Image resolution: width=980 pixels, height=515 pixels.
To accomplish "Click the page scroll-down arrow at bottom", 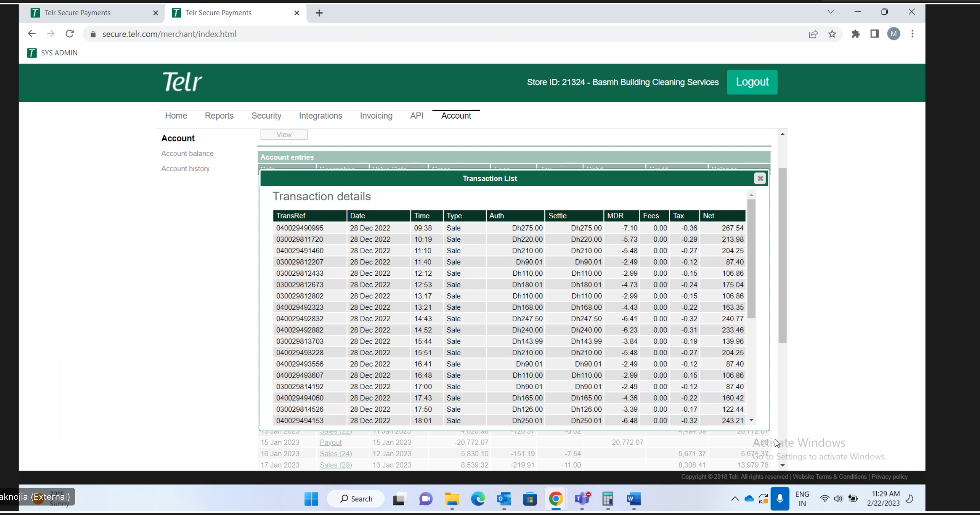I will (x=783, y=465).
